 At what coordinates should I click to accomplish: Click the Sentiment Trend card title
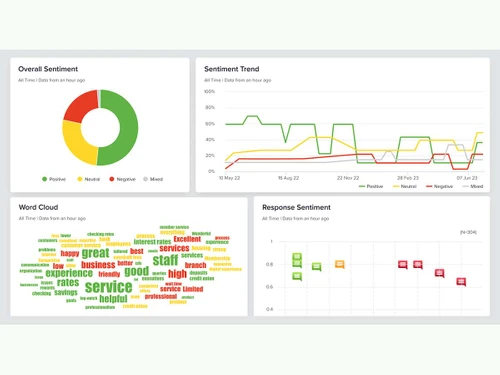(x=232, y=69)
